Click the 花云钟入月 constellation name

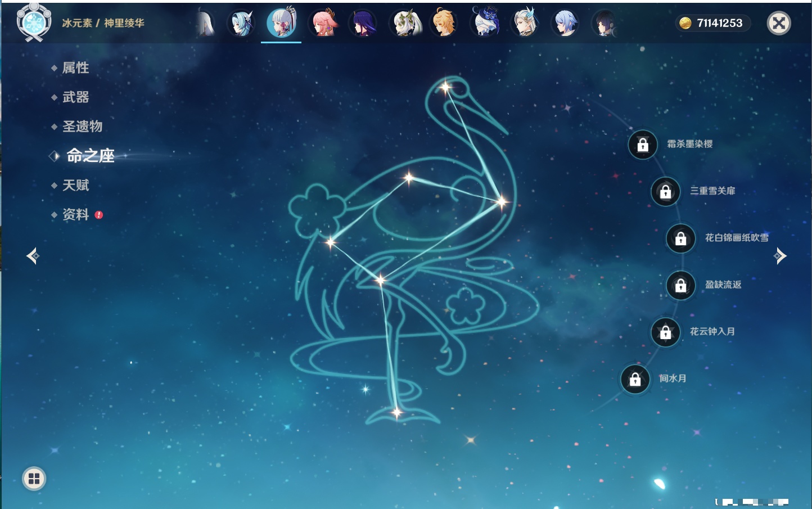pos(712,332)
